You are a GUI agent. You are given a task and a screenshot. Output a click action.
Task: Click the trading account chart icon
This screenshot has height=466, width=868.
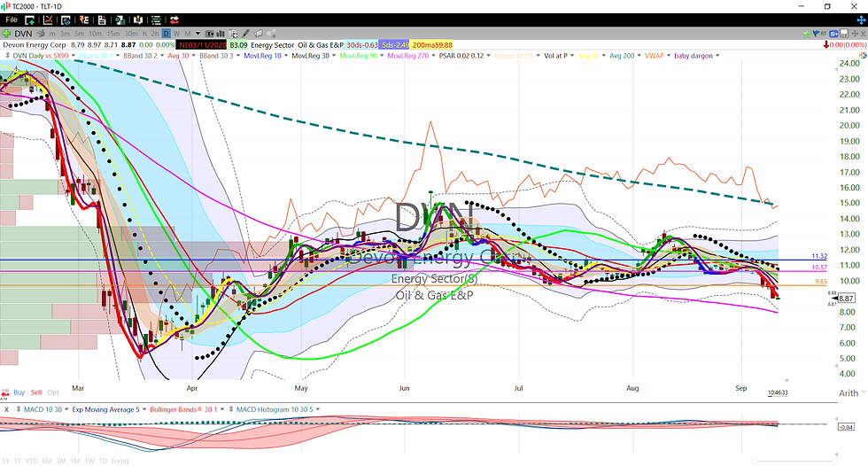(x=120, y=19)
